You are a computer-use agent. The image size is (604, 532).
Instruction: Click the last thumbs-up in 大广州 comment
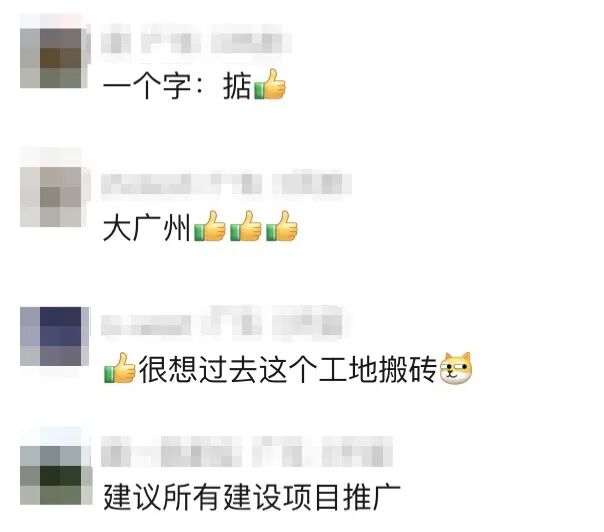(282, 226)
